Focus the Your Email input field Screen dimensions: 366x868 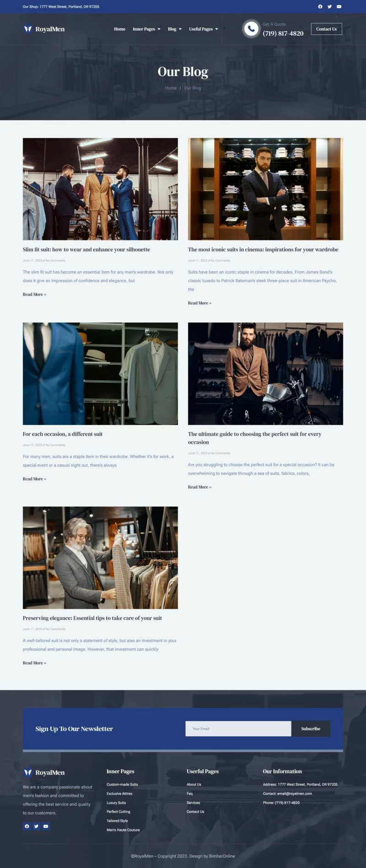[x=238, y=728]
